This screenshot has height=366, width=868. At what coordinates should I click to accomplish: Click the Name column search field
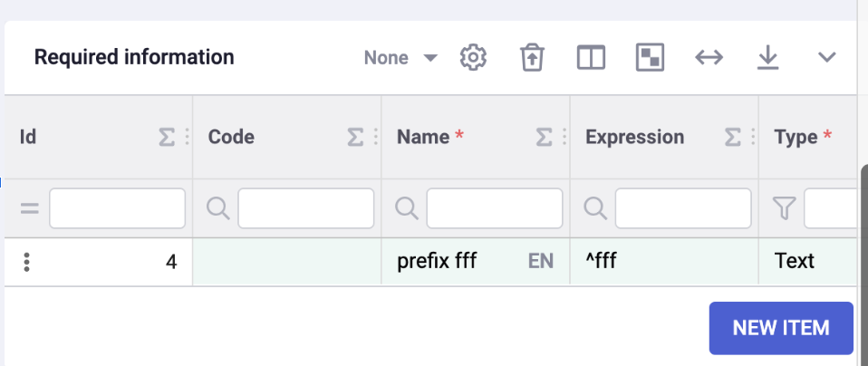click(494, 208)
